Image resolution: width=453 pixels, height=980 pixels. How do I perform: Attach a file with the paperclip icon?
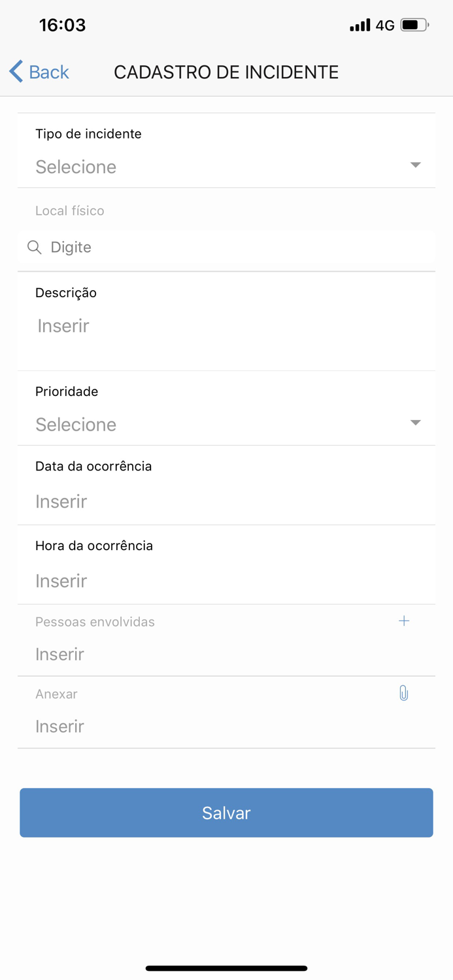(403, 693)
